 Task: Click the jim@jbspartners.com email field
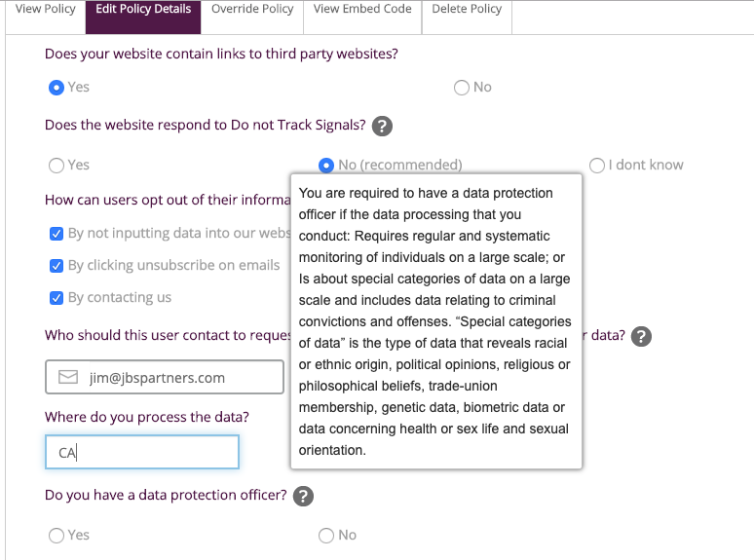point(165,377)
